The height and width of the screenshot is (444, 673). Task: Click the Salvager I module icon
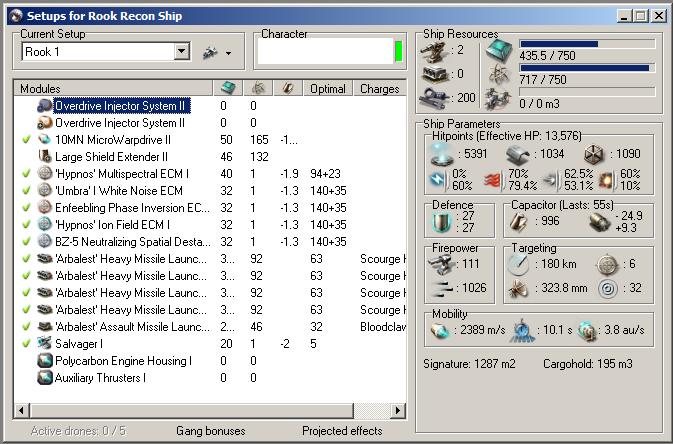click(x=45, y=343)
